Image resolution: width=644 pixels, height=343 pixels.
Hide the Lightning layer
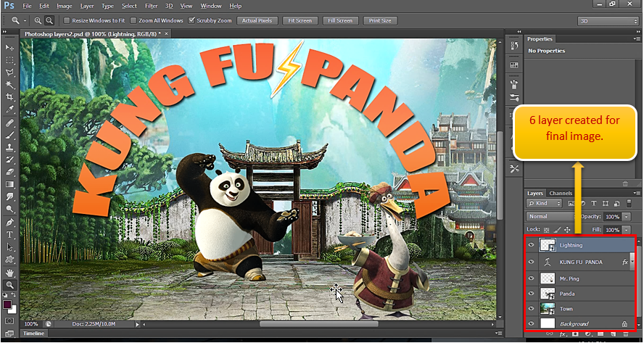(532, 245)
